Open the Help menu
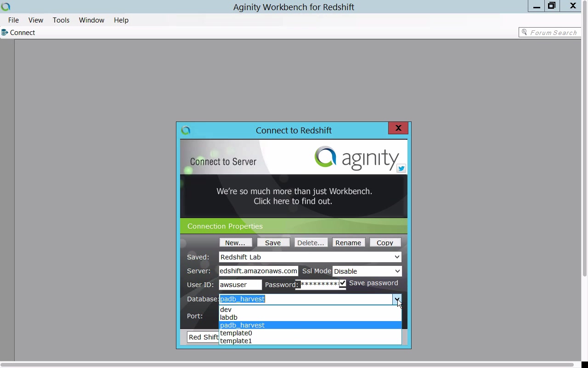The height and width of the screenshot is (368, 588). click(121, 20)
